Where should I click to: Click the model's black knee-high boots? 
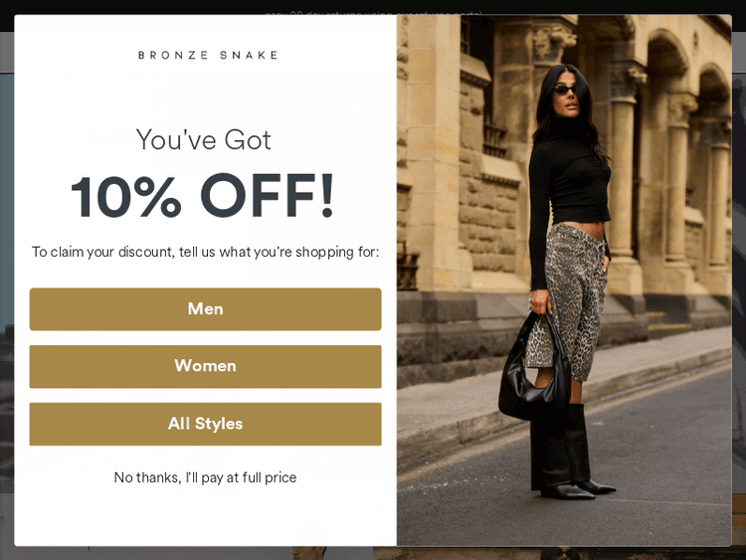pos(566,451)
